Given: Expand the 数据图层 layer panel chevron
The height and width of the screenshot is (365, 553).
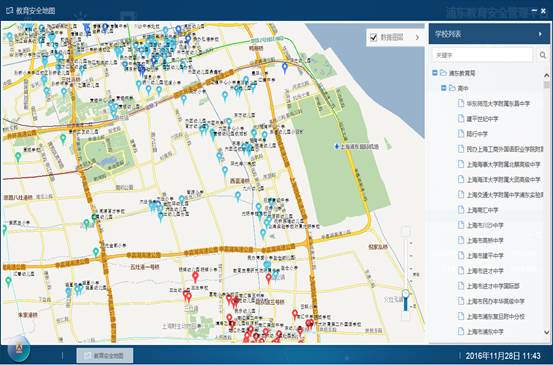Looking at the screenshot, I should click(418, 37).
